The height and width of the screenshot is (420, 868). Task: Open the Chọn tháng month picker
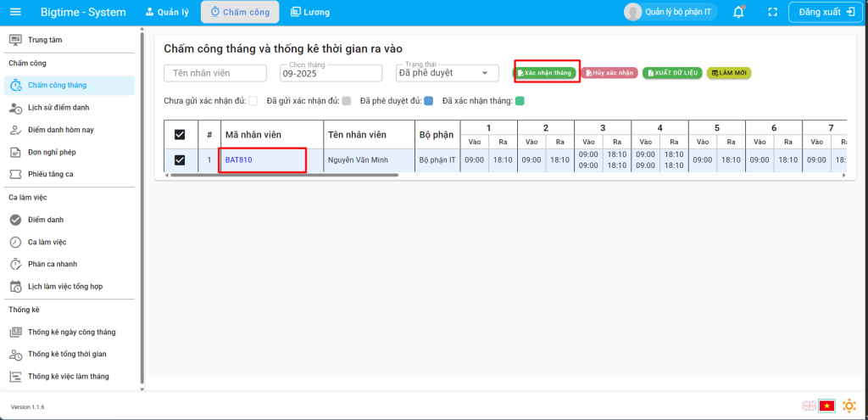click(331, 73)
